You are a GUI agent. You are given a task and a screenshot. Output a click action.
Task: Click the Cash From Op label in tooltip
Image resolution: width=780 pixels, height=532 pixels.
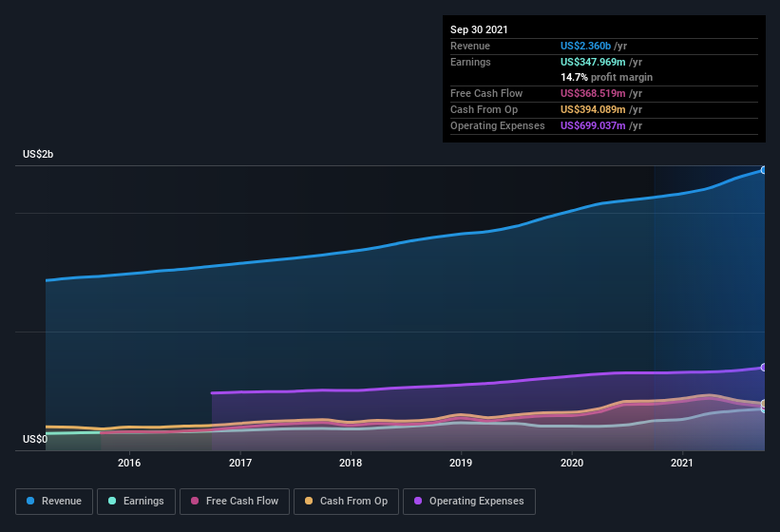[x=484, y=109]
